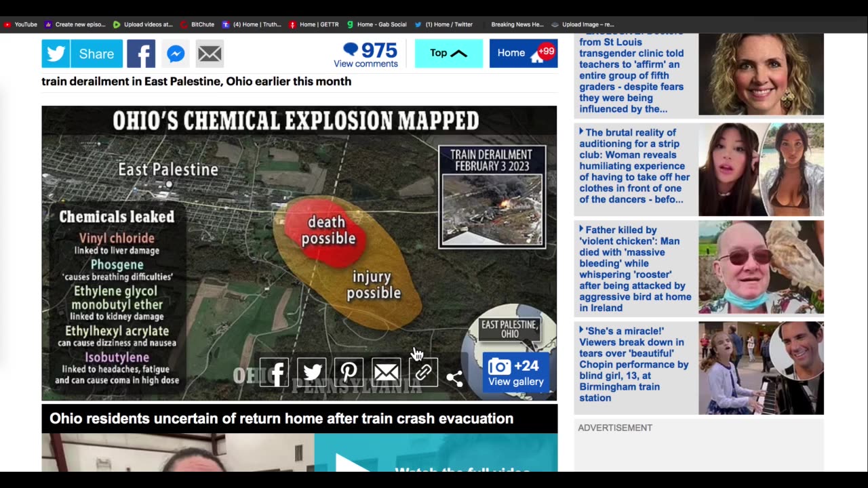Open the 'Create new episo...' bookmark
Viewport: 868px width, 488px height.
(75, 24)
